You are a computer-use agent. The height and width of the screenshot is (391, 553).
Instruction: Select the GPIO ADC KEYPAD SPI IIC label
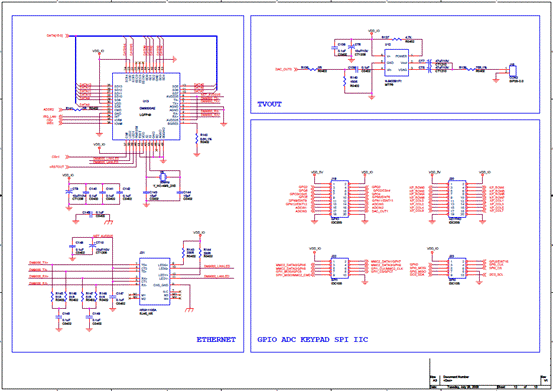click(x=312, y=340)
